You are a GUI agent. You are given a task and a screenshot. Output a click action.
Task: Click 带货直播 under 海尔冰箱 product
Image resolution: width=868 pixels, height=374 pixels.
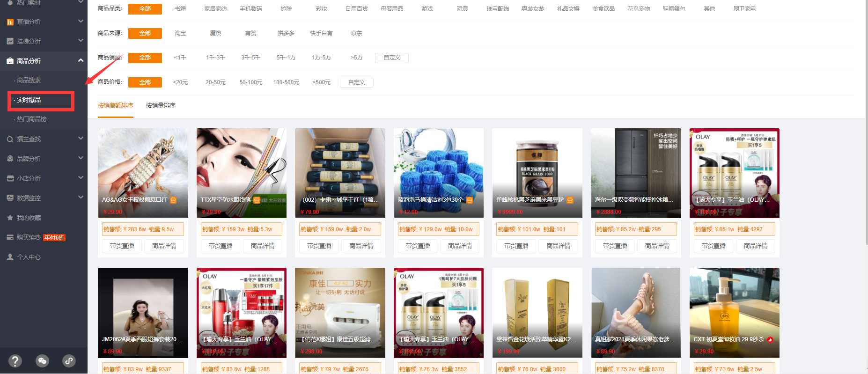(x=615, y=246)
